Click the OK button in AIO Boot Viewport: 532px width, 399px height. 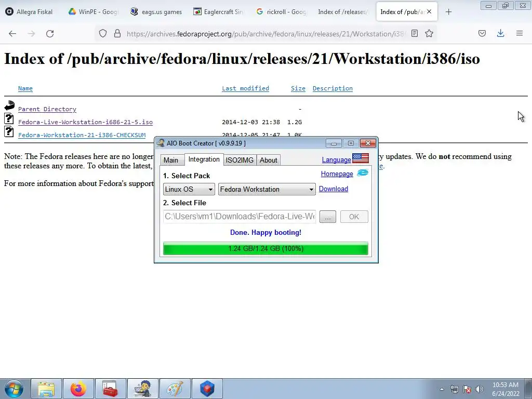[x=354, y=217]
